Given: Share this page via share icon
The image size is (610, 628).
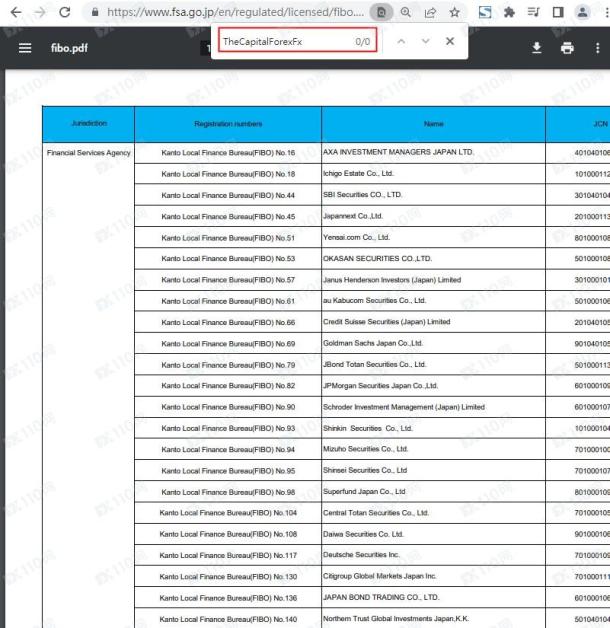Looking at the screenshot, I should pyautogui.click(x=430, y=12).
